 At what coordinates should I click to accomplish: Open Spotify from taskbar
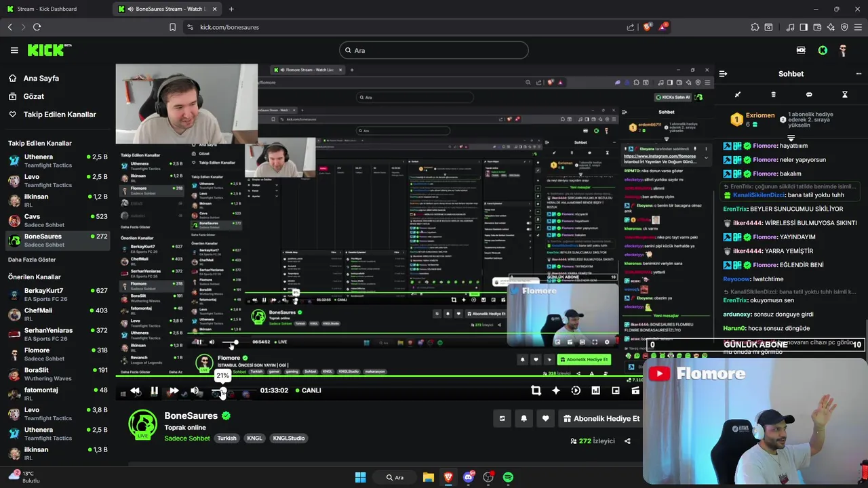tap(508, 477)
